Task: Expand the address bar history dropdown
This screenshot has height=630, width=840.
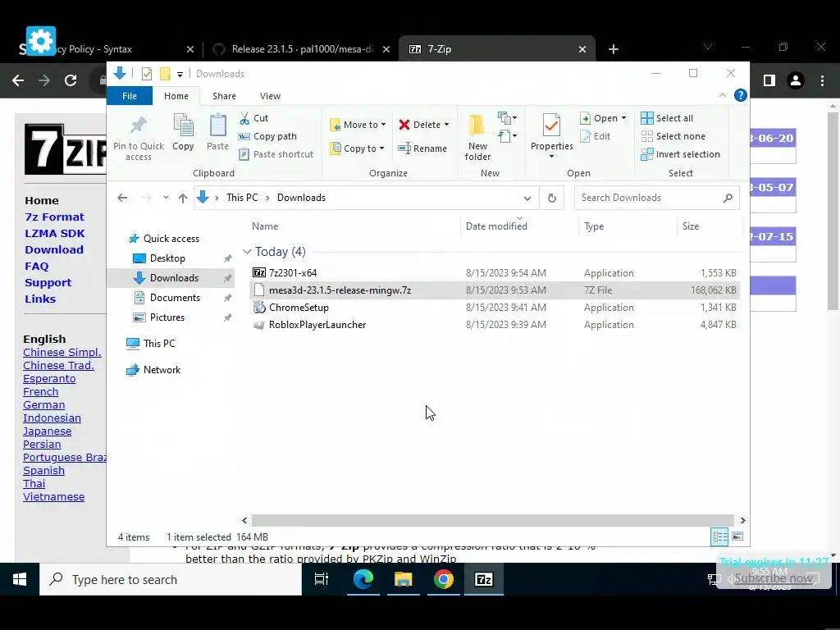Action: click(x=527, y=198)
